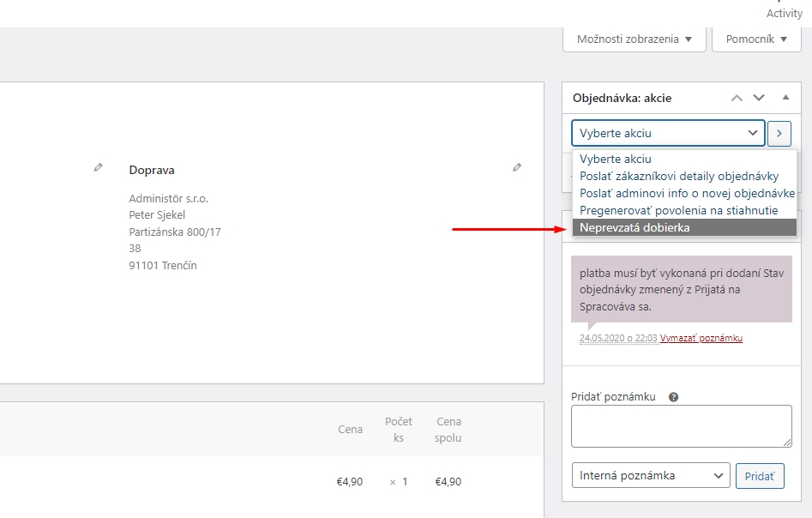Click Vymazať poznámku link
The image size is (812, 518).
[701, 338]
